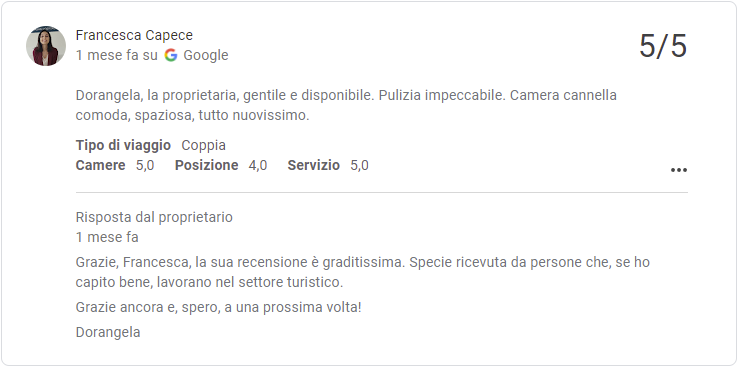Viewport: 738px width, 366px height.
Task: Click the Posizione 4,0 score
Action: tap(258, 166)
